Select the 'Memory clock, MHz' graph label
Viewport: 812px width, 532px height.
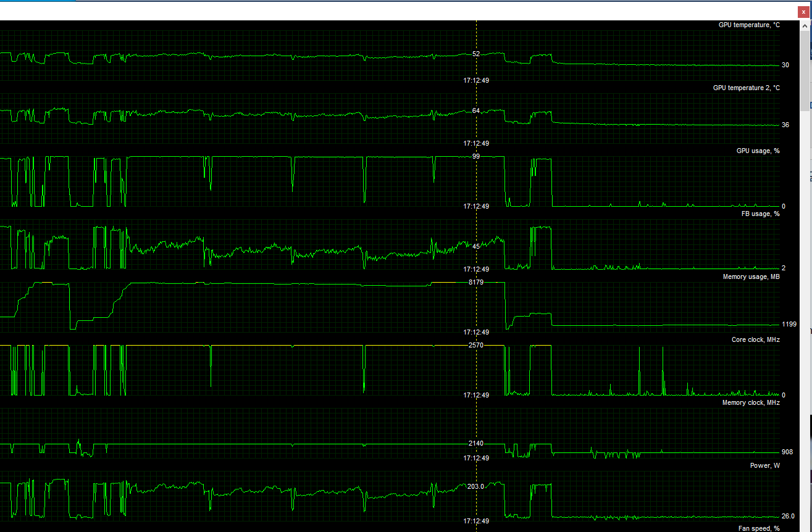coord(751,403)
